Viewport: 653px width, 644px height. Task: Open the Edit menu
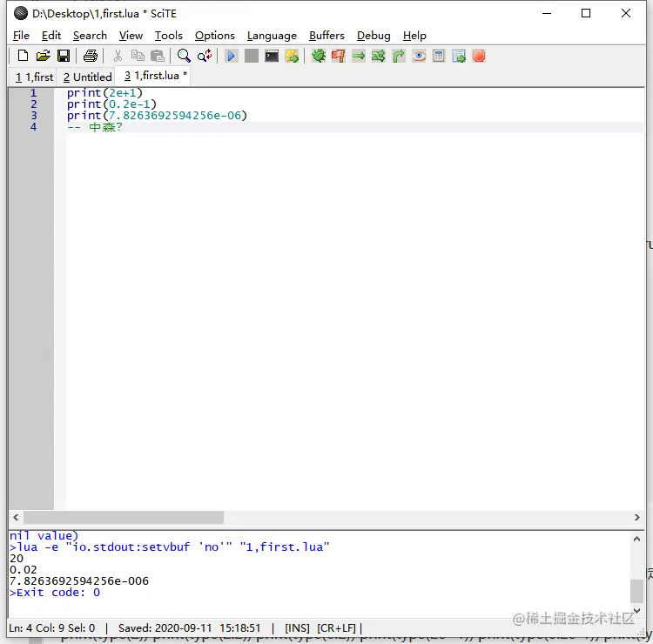[51, 36]
